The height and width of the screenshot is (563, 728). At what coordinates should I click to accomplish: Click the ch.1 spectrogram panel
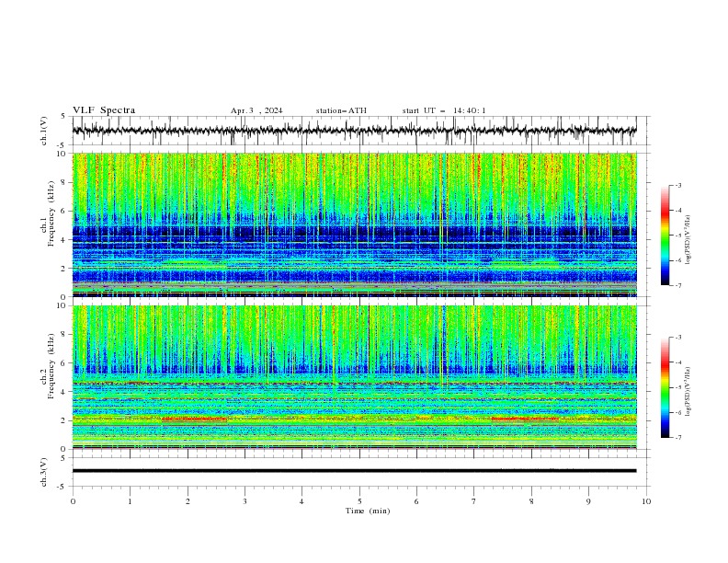(x=354, y=224)
